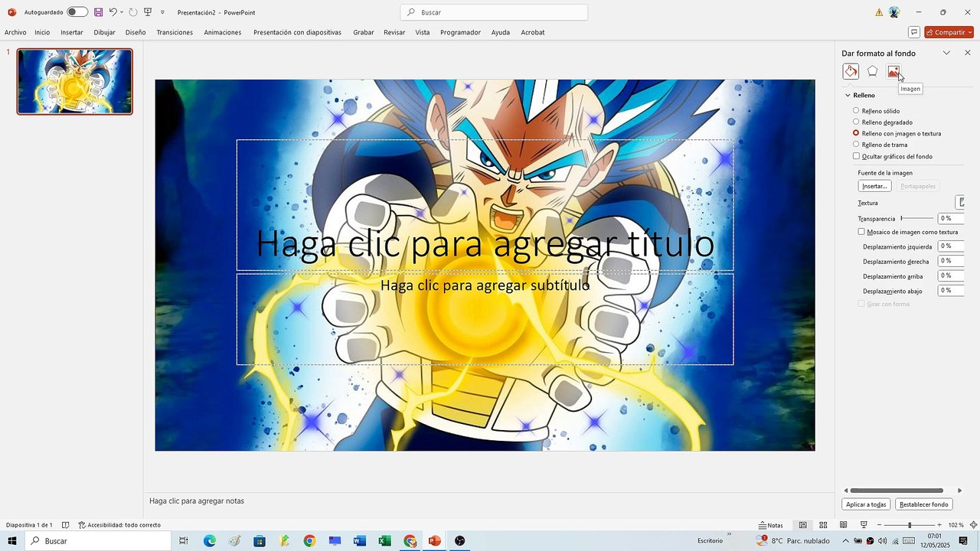
Task: Click Restablecer fondo button
Action: pyautogui.click(x=924, y=504)
